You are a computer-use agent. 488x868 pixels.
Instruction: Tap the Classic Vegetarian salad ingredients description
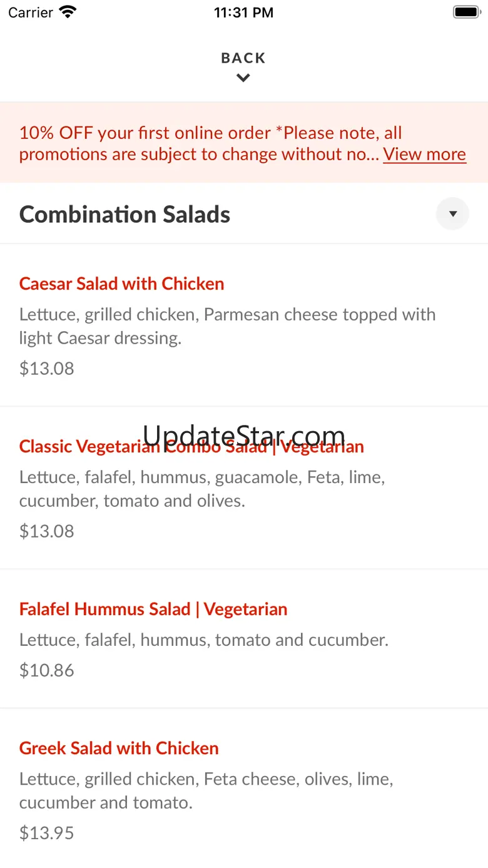tap(202, 489)
